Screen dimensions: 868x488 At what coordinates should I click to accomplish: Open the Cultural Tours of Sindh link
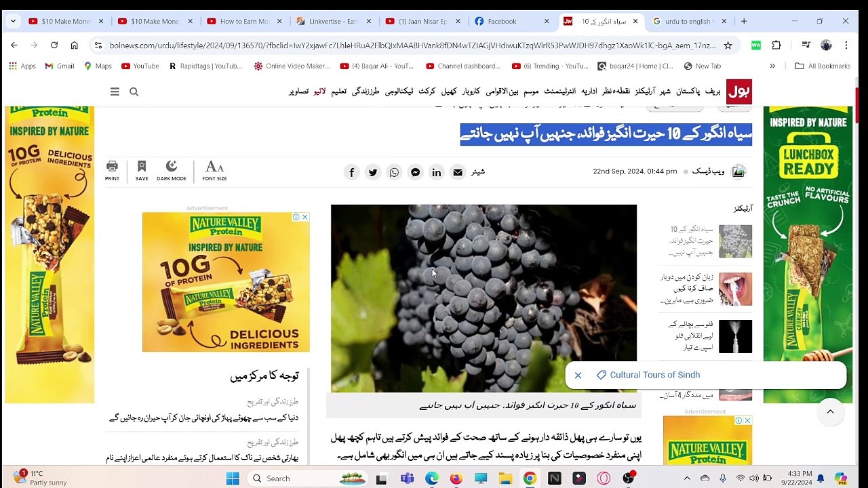[654, 375]
